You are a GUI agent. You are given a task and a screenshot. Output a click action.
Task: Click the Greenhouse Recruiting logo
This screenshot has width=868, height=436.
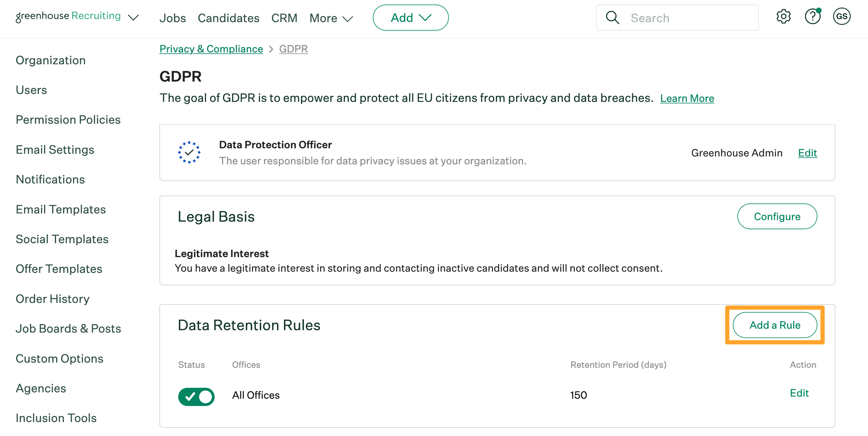pyautogui.click(x=68, y=16)
